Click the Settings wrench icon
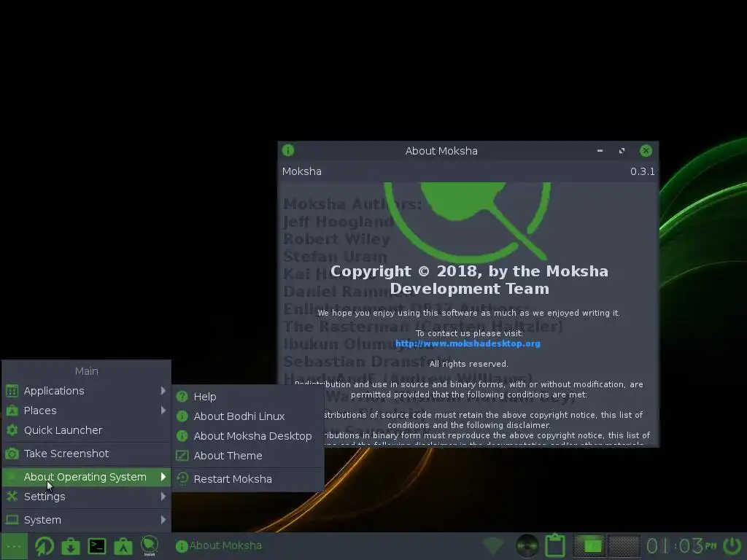Viewport: 747px width, 560px height. [12, 496]
